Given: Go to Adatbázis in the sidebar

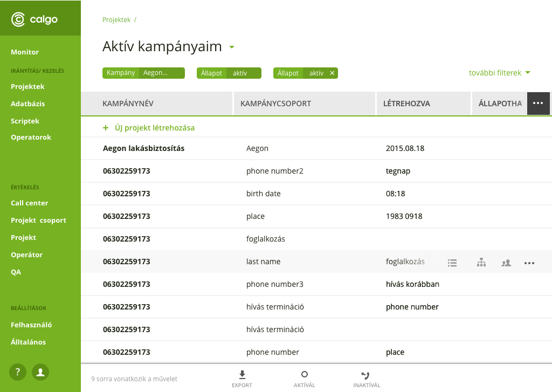Looking at the screenshot, I should click(28, 104).
